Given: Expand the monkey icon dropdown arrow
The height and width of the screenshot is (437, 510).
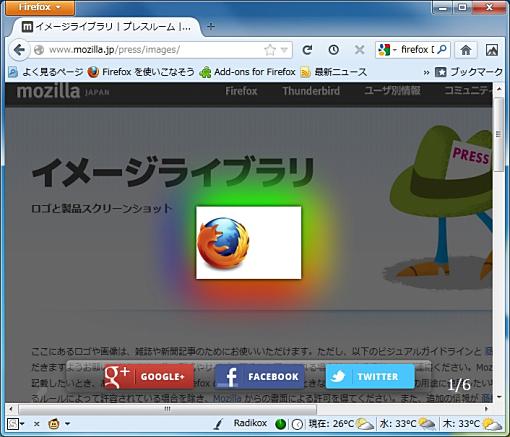Looking at the screenshot, I should coord(67,424).
